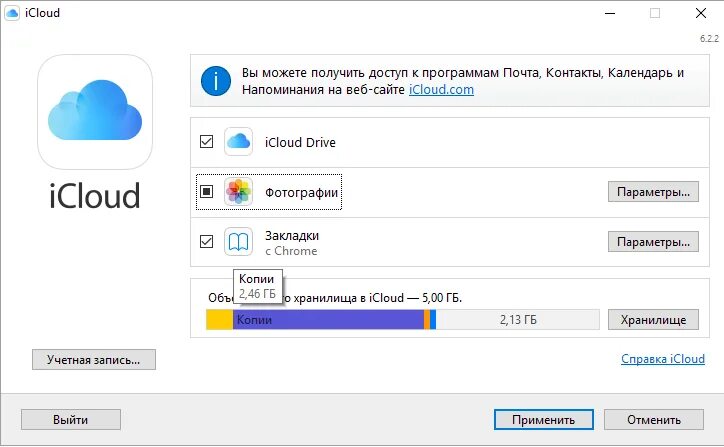724x447 pixels.
Task: Click the orange storage bar segment
Action: (x=427, y=320)
